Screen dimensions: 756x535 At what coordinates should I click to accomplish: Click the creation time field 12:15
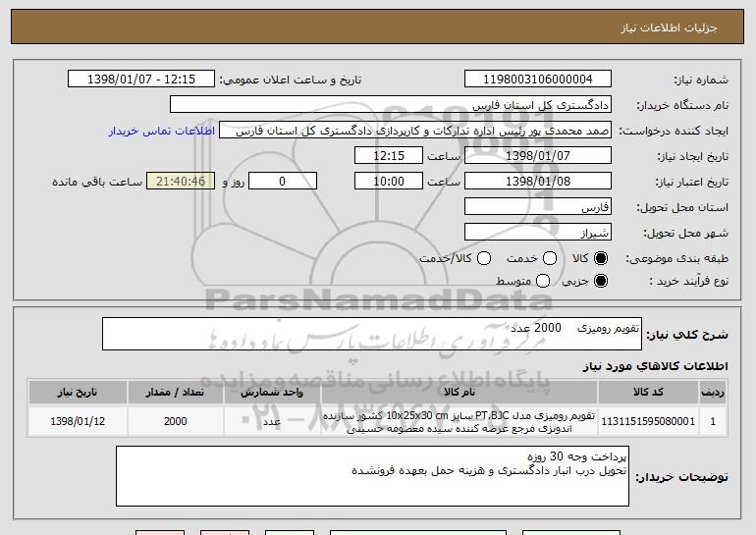click(x=389, y=156)
